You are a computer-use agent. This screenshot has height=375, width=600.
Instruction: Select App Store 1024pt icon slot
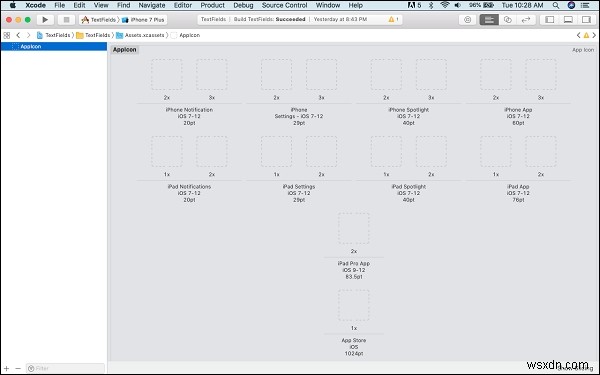pos(354,305)
